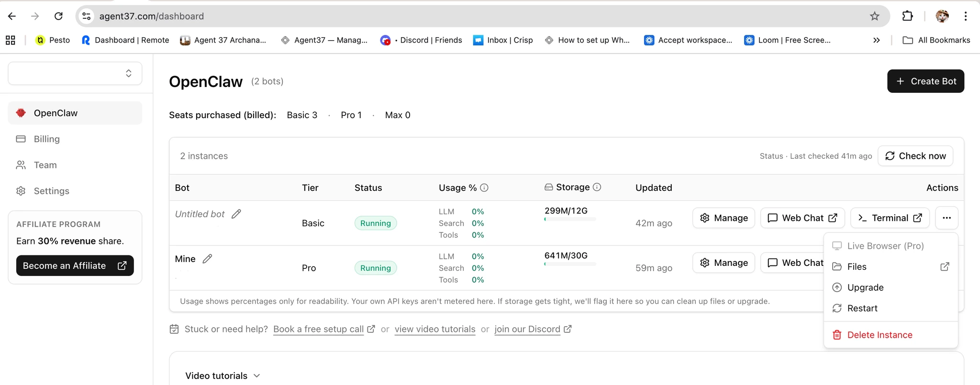
Task: Go back using browser back arrow
Action: [12, 16]
